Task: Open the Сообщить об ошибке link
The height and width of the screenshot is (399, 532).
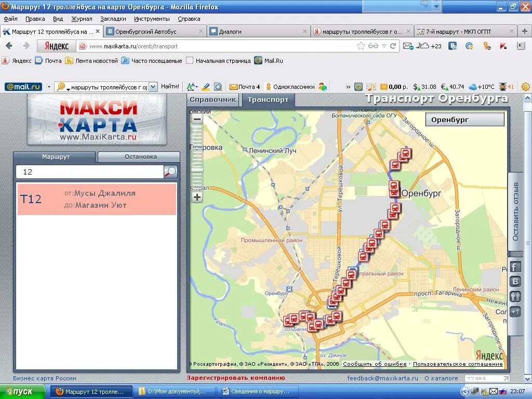Action: (x=375, y=364)
